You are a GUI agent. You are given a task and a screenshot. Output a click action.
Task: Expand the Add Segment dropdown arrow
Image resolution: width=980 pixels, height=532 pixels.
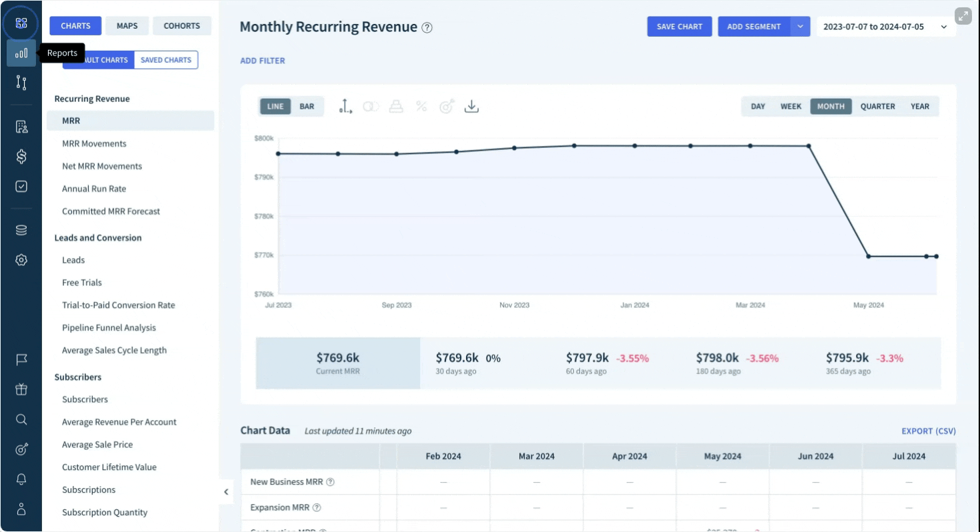tap(800, 27)
